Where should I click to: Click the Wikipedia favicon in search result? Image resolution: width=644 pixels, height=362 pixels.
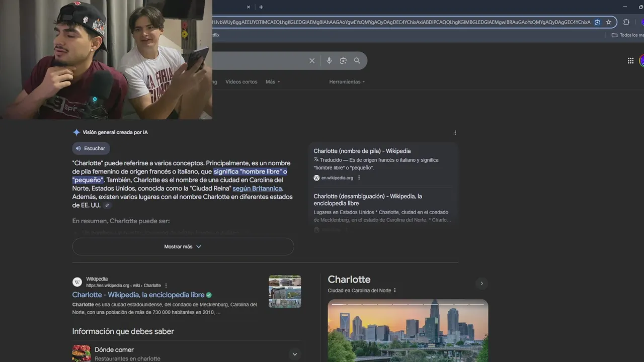[77, 282]
